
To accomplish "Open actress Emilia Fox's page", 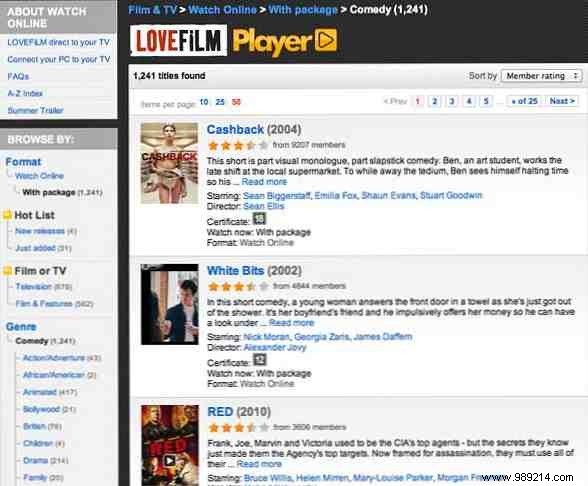I will (x=336, y=196).
